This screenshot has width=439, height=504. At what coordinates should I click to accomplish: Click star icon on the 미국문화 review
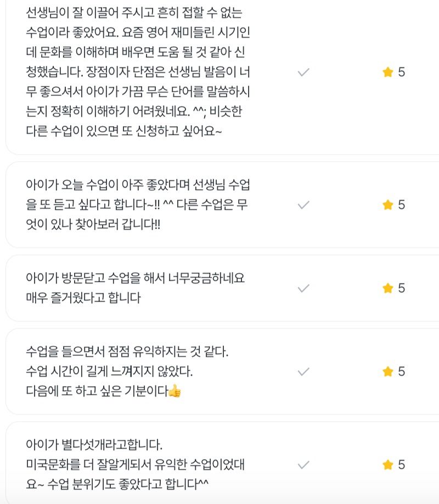388,465
